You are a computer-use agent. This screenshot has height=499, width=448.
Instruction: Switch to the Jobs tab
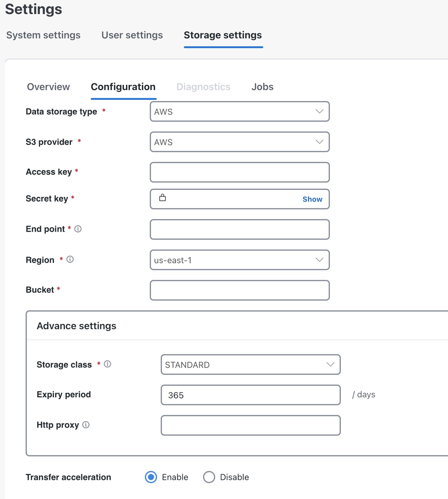tap(262, 86)
